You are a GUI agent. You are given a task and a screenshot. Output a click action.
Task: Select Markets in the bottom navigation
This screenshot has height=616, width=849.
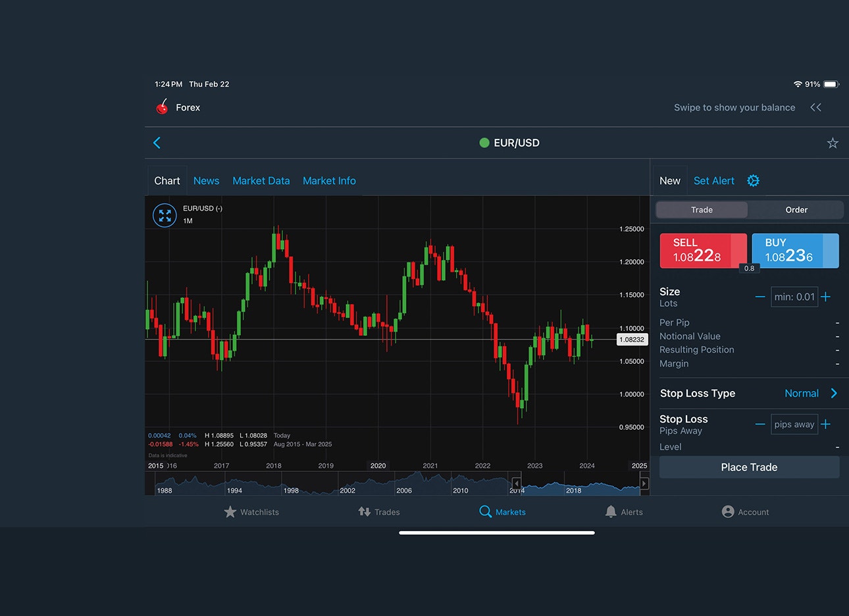point(502,511)
